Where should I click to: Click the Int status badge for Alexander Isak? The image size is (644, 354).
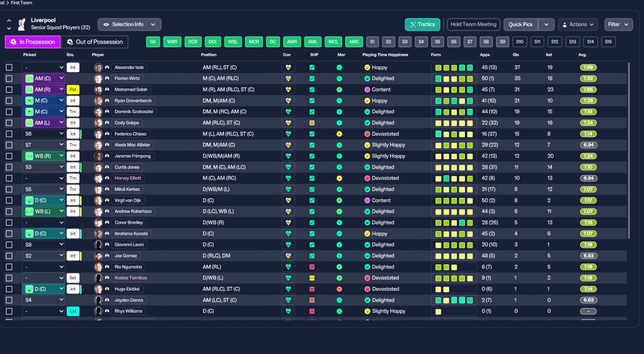73,67
